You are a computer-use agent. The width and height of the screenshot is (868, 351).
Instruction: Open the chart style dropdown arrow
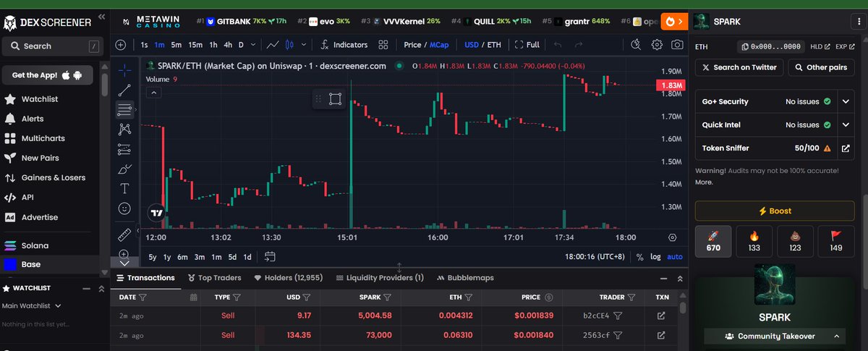tap(305, 45)
